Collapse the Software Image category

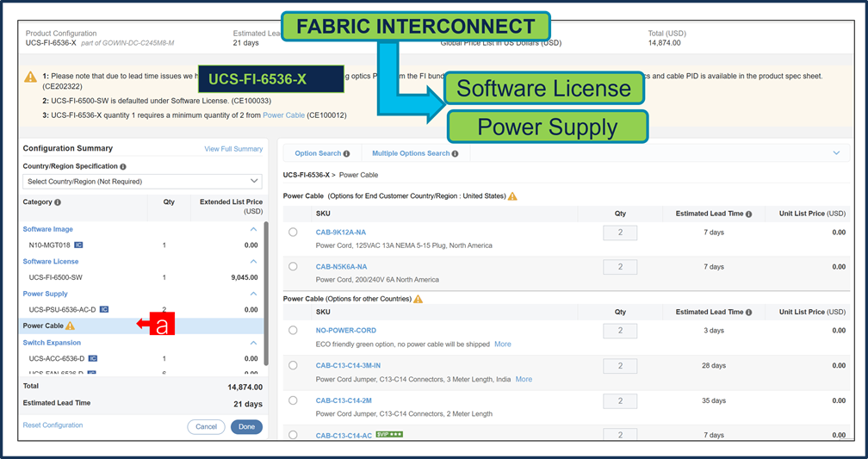point(253,229)
